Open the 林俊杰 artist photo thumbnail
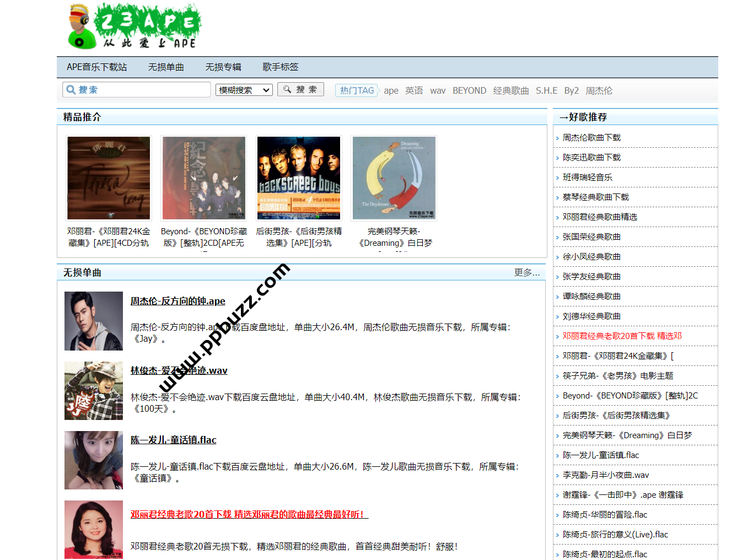753x560 pixels. [94, 391]
